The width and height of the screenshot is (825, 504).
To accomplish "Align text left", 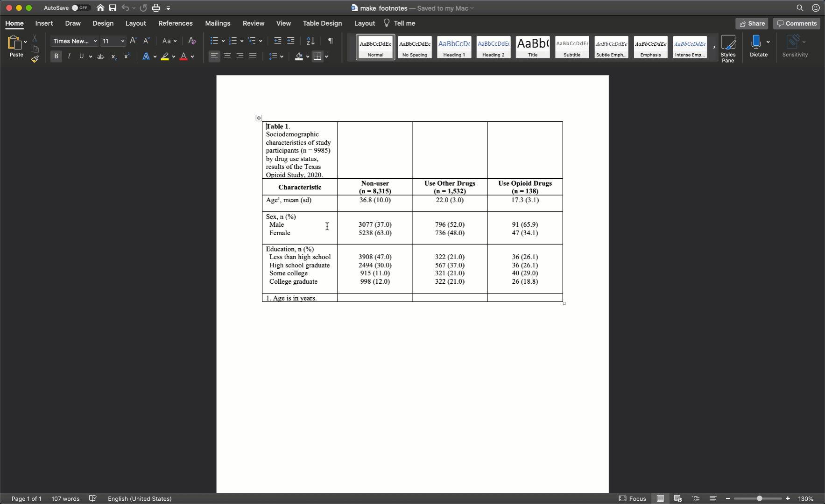I will tap(214, 56).
